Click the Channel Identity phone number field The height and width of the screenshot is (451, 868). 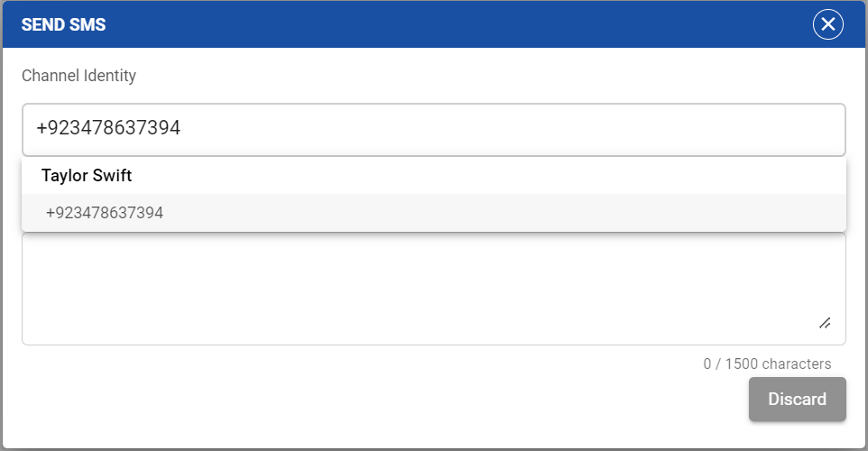433,129
